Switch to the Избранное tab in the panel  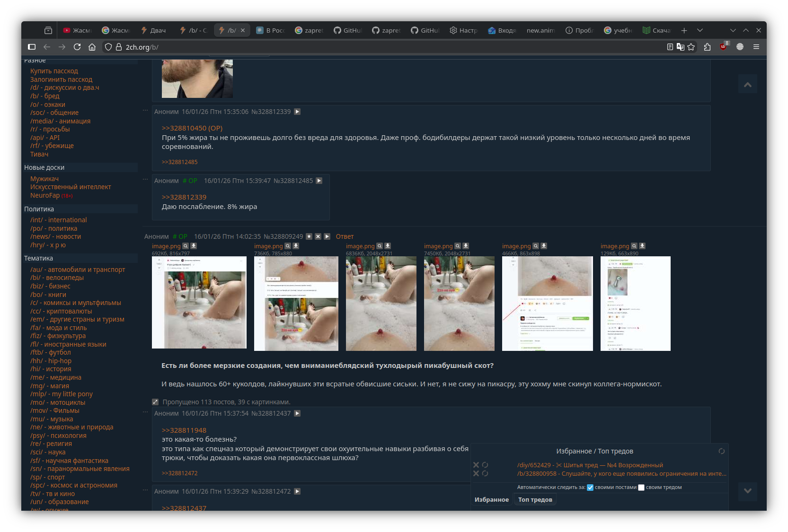[x=492, y=500]
